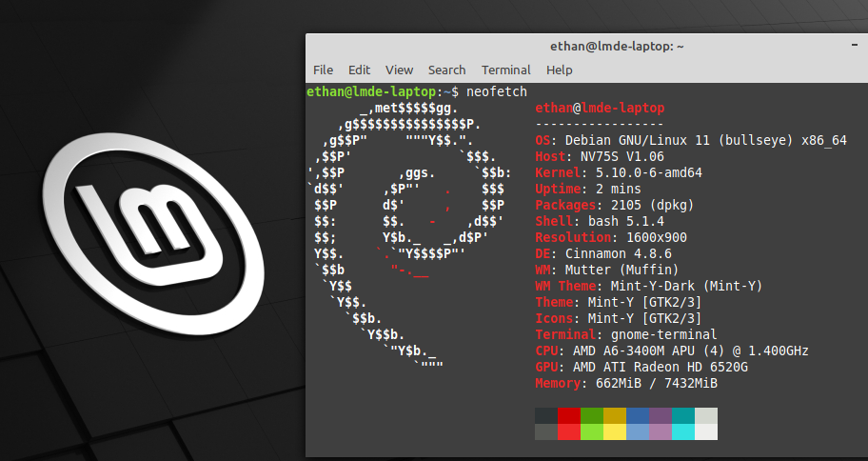Click the bright red color block
The height and width of the screenshot is (461, 868).
569,432
